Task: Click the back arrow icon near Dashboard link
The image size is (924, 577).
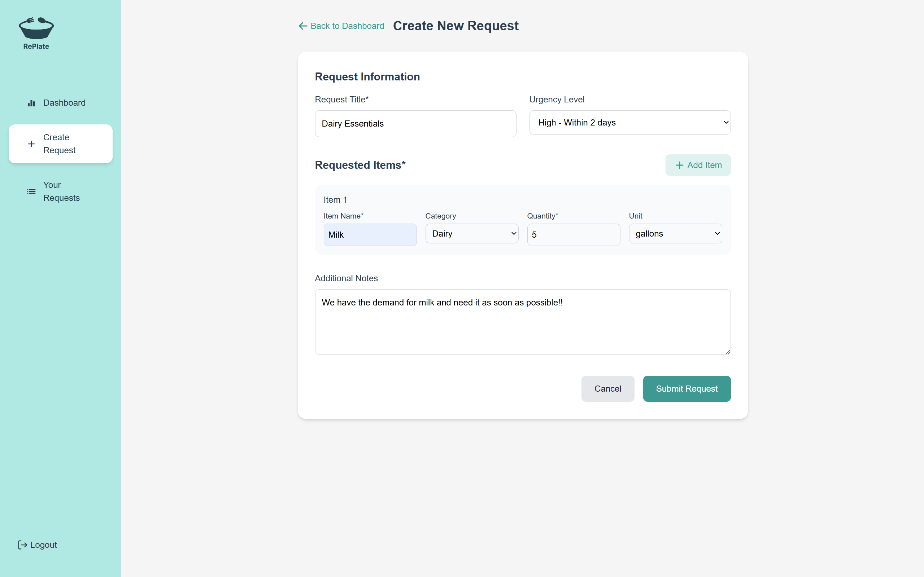Action: point(303,26)
